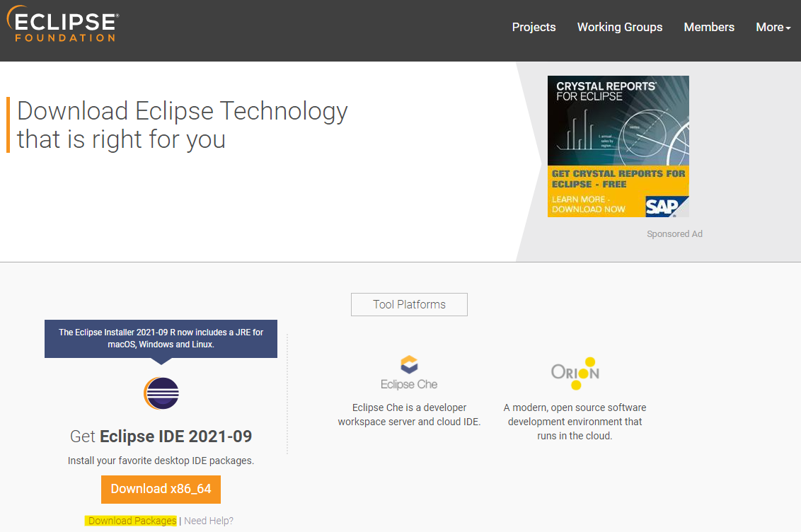Image resolution: width=801 pixels, height=532 pixels.
Task: Click the Get Eclipse IDE 2021-09 heading
Action: click(x=161, y=436)
